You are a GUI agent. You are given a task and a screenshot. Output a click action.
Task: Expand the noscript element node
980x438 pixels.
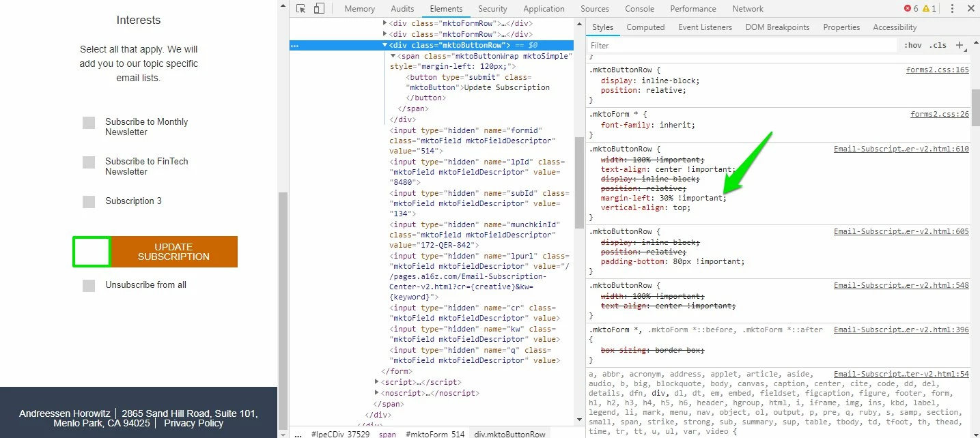pyautogui.click(x=377, y=393)
